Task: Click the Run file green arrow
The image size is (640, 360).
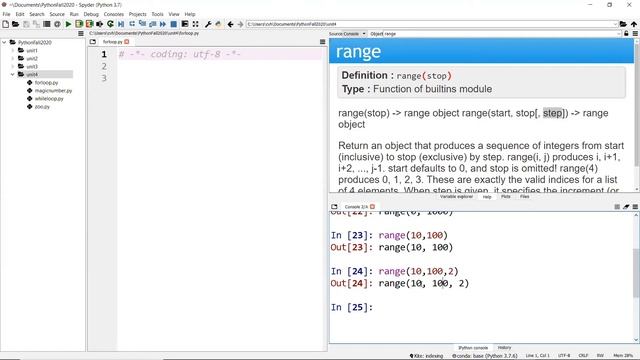Action: (68, 24)
